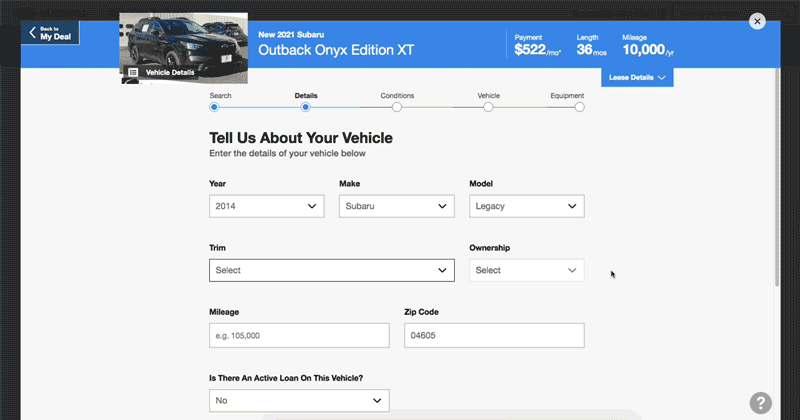Go back to My Deal
Screen dimensions: 800x420
coord(50,33)
